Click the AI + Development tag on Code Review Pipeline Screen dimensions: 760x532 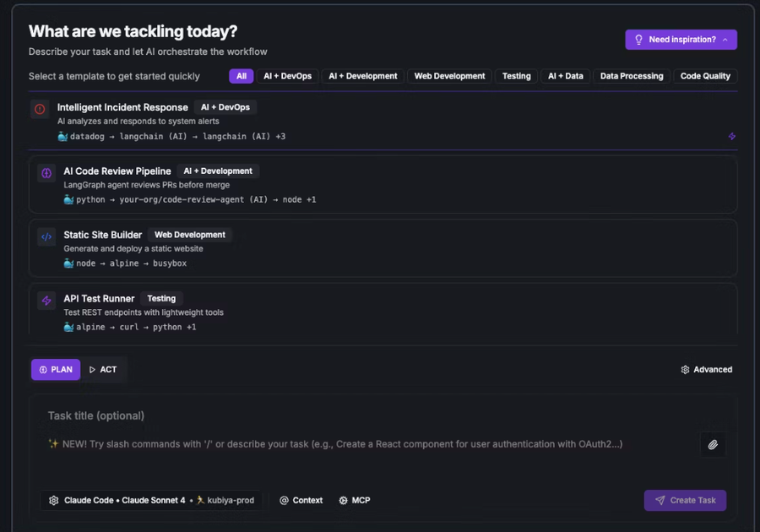[218, 171]
